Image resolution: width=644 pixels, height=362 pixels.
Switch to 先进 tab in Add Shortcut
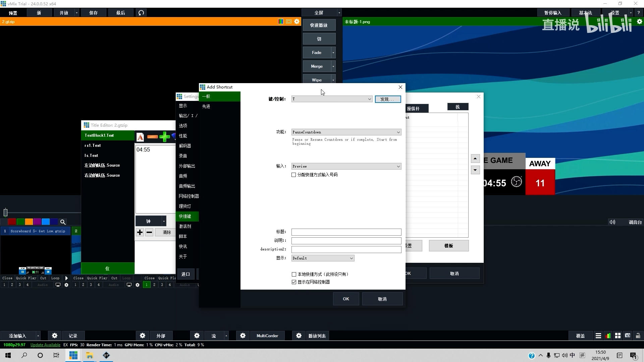pyautogui.click(x=206, y=106)
